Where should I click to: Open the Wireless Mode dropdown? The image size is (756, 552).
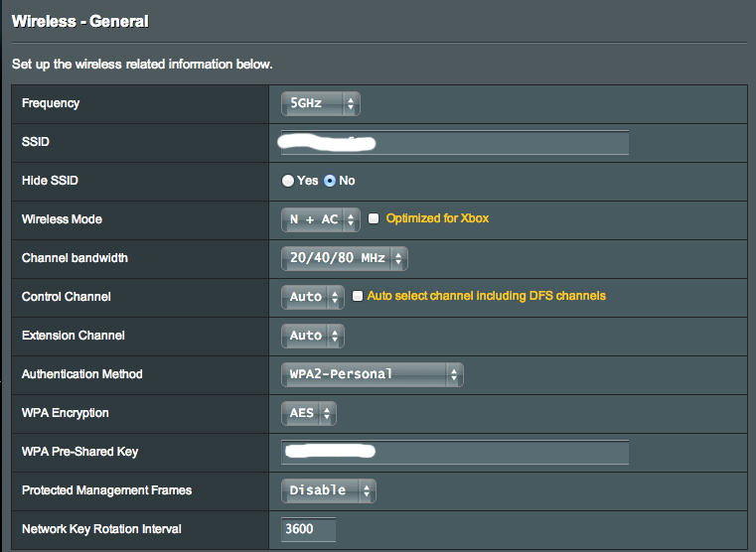pos(319,219)
